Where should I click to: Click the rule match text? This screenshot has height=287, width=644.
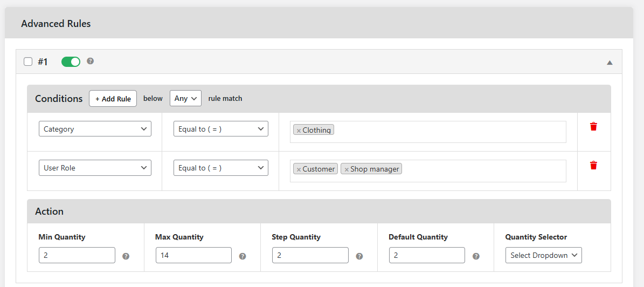tap(225, 99)
